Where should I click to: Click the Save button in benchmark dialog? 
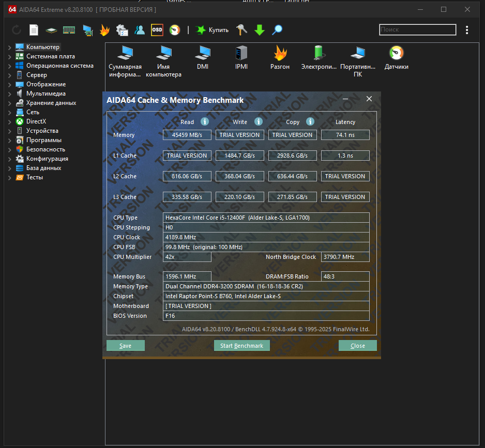(x=125, y=346)
